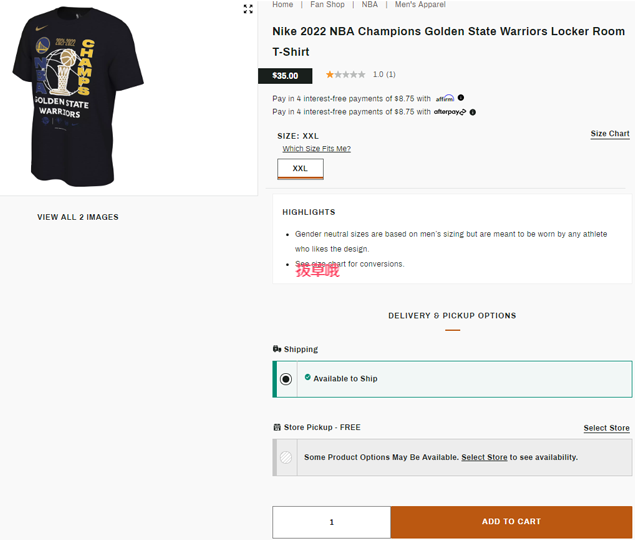Viewport: 635px width, 540px height.
Task: Click Afterpay info icon
Action: (473, 112)
